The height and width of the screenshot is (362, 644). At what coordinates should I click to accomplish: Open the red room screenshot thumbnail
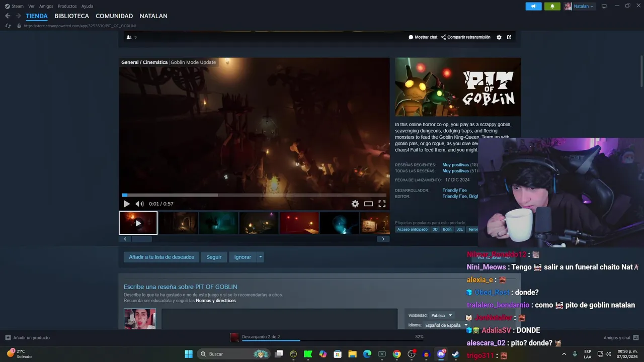pos(299,223)
